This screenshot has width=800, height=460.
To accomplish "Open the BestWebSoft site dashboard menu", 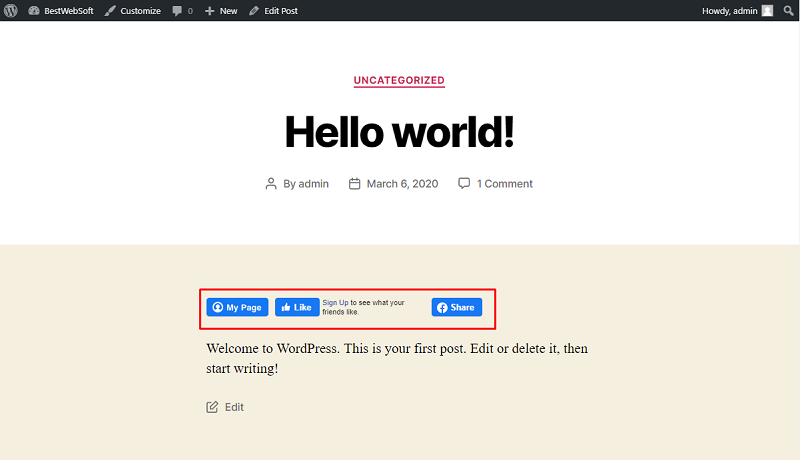I will click(61, 11).
